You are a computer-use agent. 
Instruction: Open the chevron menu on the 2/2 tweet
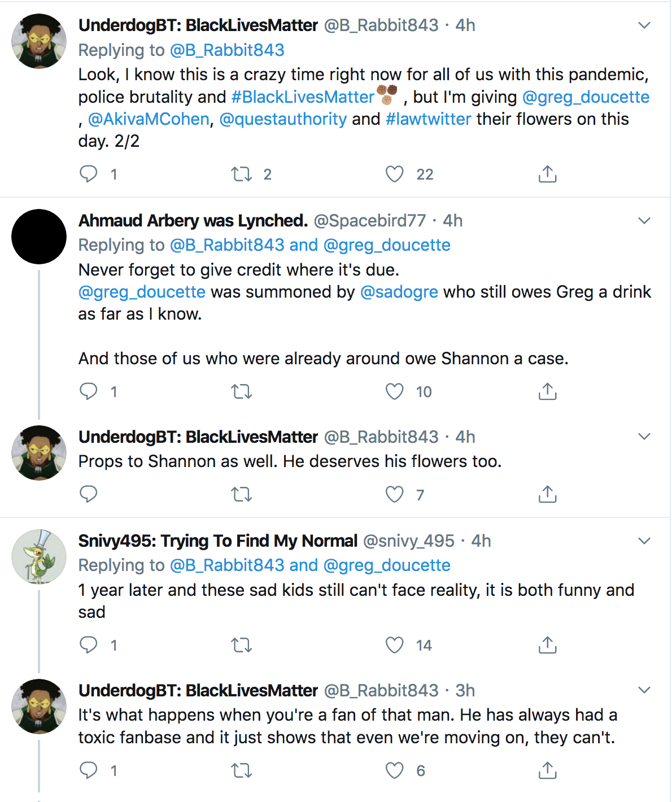(644, 25)
